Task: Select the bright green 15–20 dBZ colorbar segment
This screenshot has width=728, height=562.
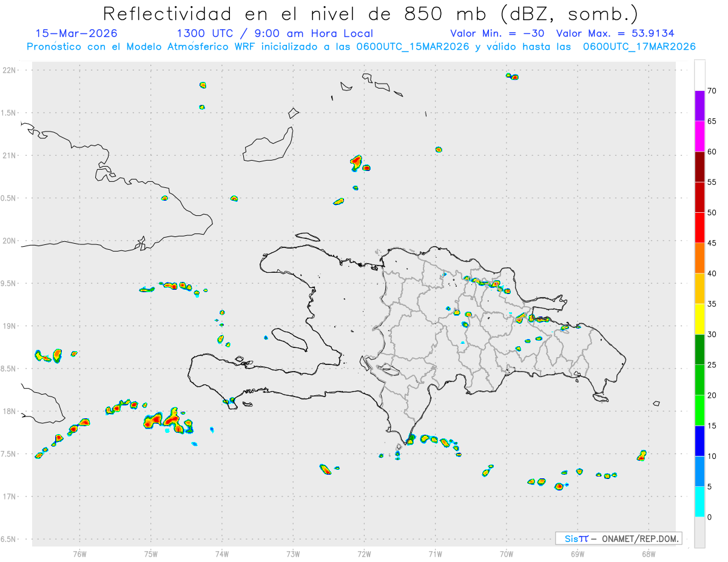Action: [x=699, y=410]
